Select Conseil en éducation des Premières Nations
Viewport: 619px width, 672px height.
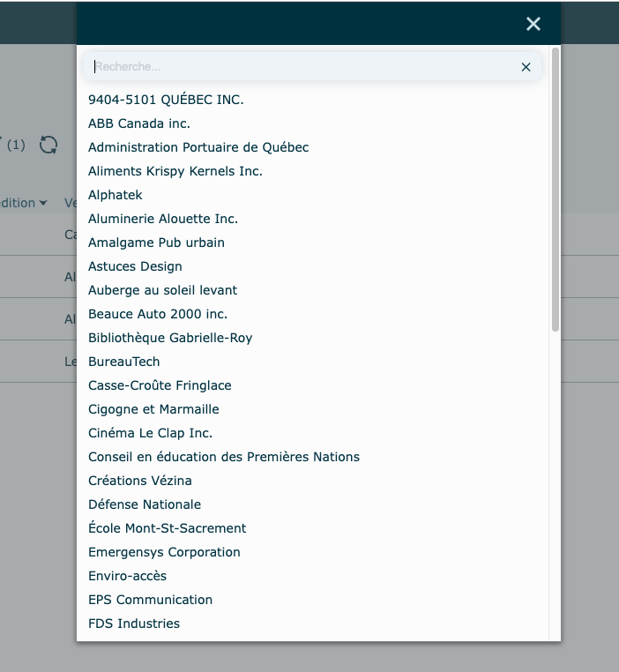pyautogui.click(x=224, y=457)
